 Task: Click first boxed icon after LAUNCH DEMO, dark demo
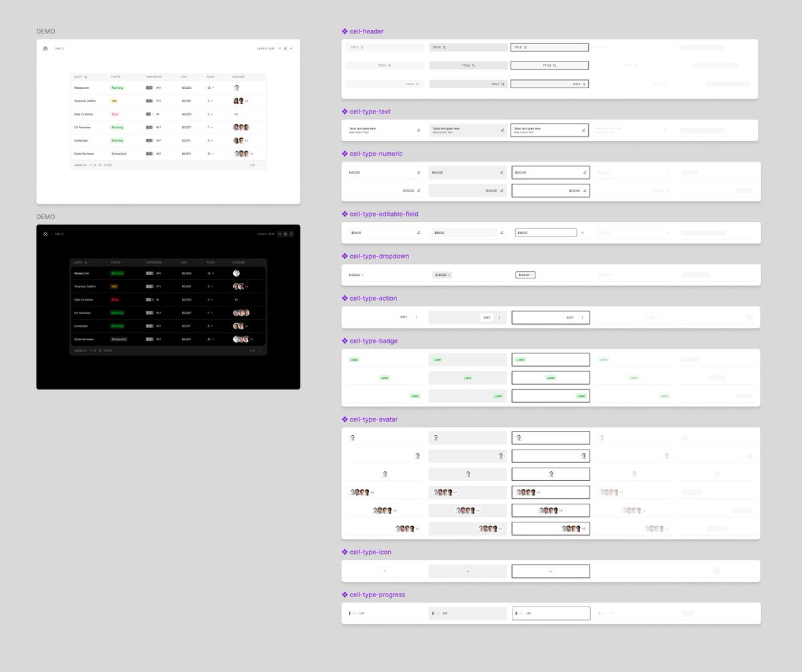tap(279, 234)
